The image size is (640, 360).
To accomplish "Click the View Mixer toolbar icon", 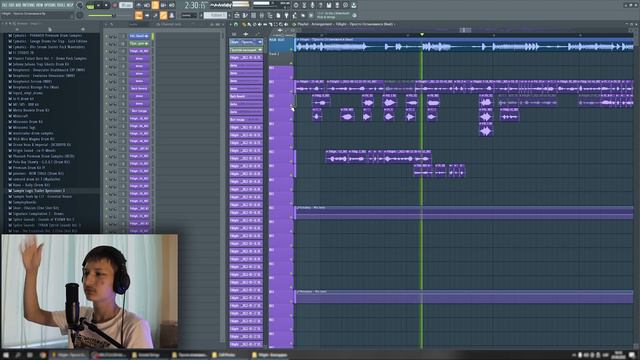I will [262, 15].
